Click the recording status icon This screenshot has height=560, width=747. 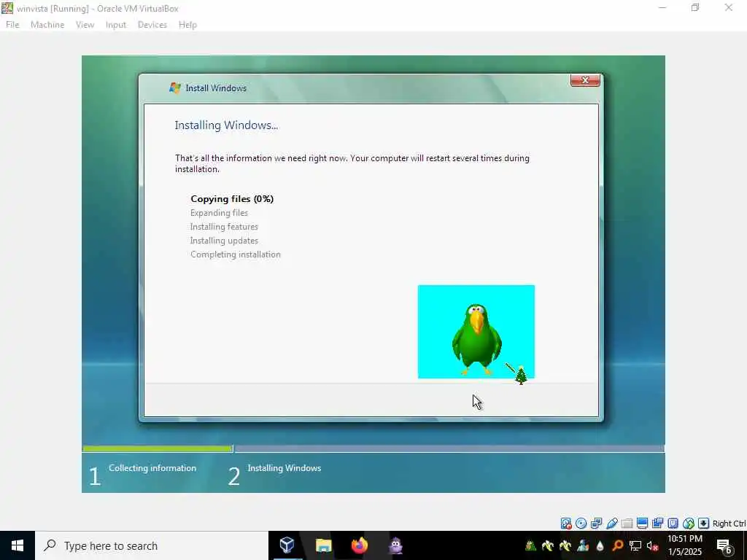(x=657, y=524)
